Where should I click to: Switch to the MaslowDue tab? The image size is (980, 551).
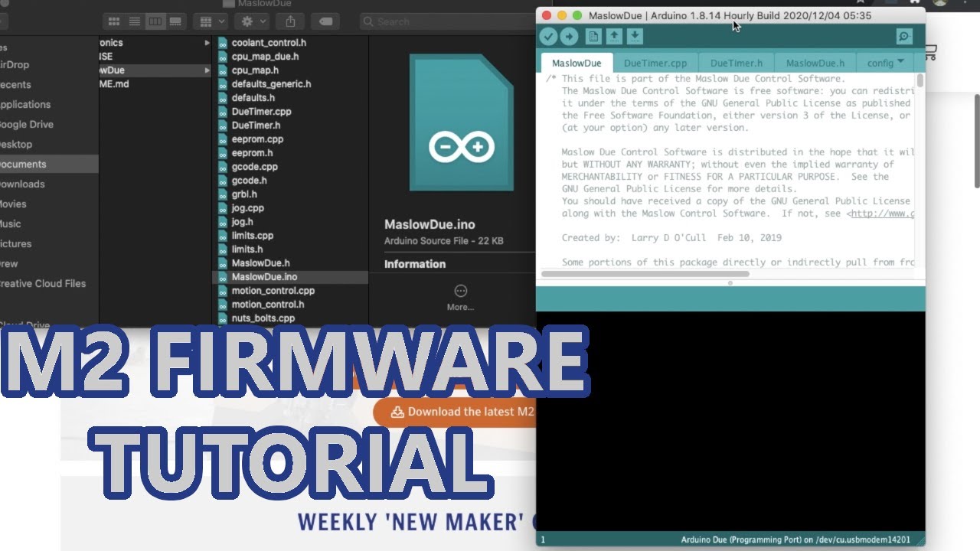coord(577,63)
